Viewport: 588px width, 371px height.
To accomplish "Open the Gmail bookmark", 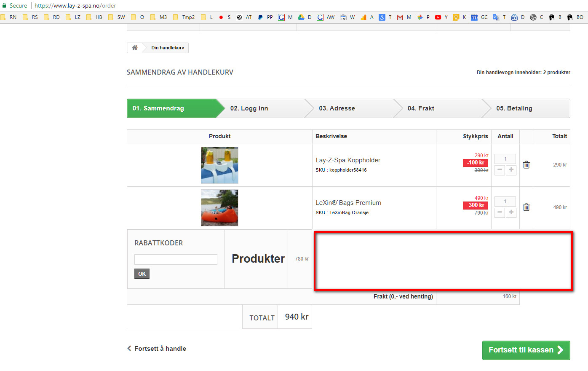I will pos(404,17).
